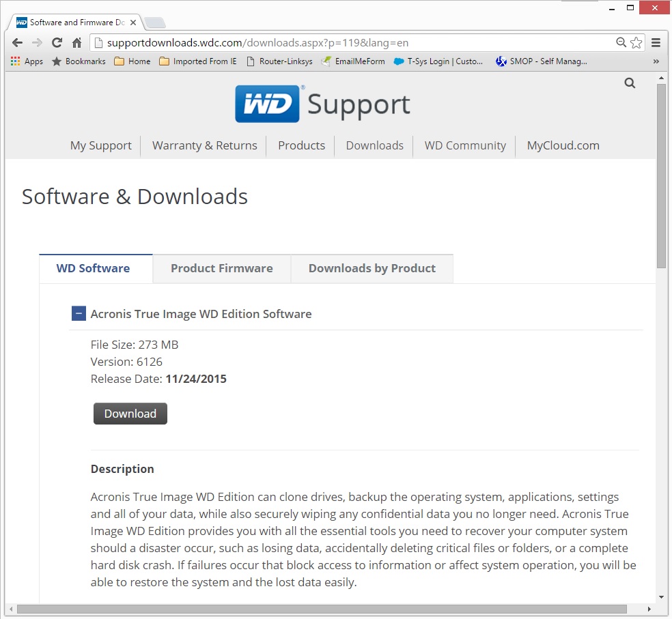Bookmark this page with the star icon
Viewport: 672px width, 619px height.
coord(636,42)
